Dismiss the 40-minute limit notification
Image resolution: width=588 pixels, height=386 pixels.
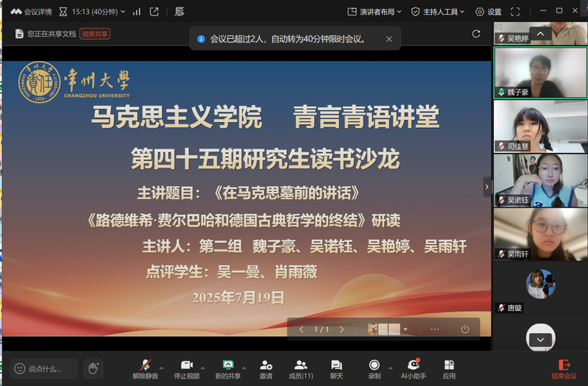(389, 39)
